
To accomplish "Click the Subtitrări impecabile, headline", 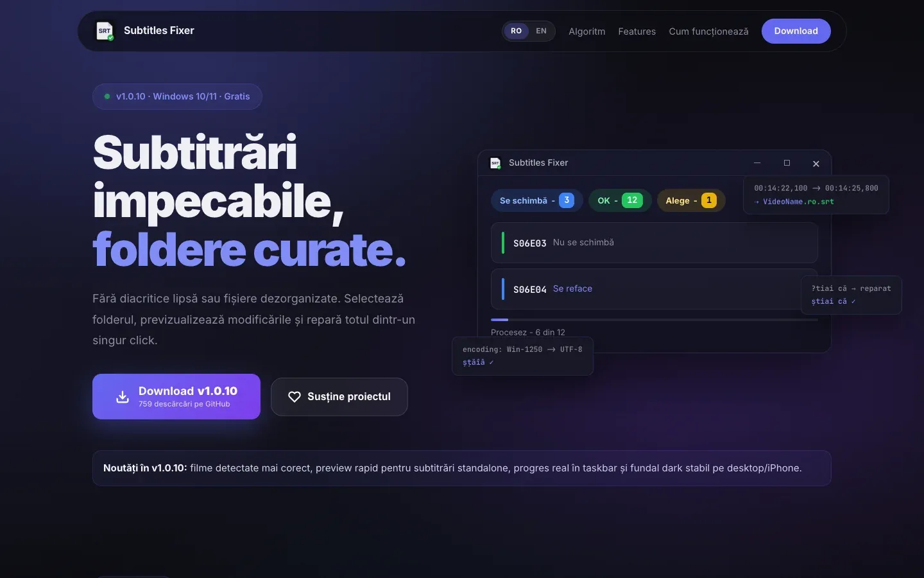I will point(218,177).
